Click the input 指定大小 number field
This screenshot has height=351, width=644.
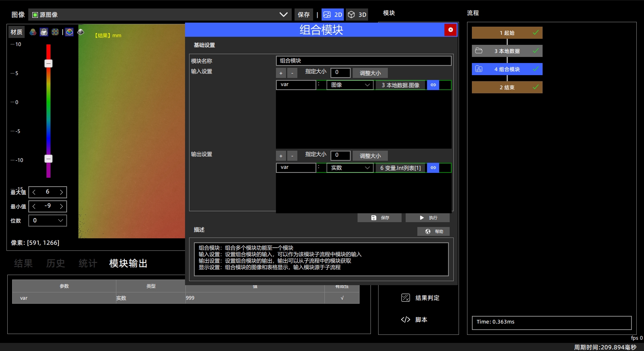(341, 73)
